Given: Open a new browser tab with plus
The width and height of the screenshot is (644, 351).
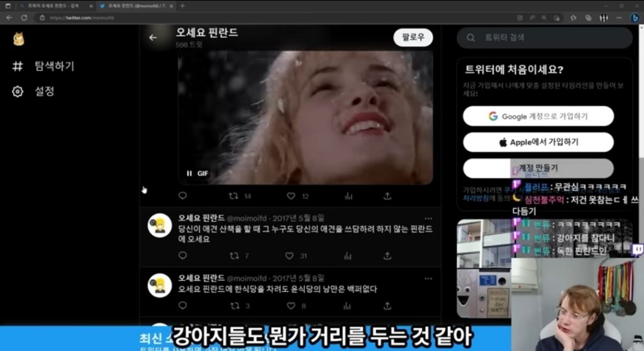Looking at the screenshot, I should 182,6.
